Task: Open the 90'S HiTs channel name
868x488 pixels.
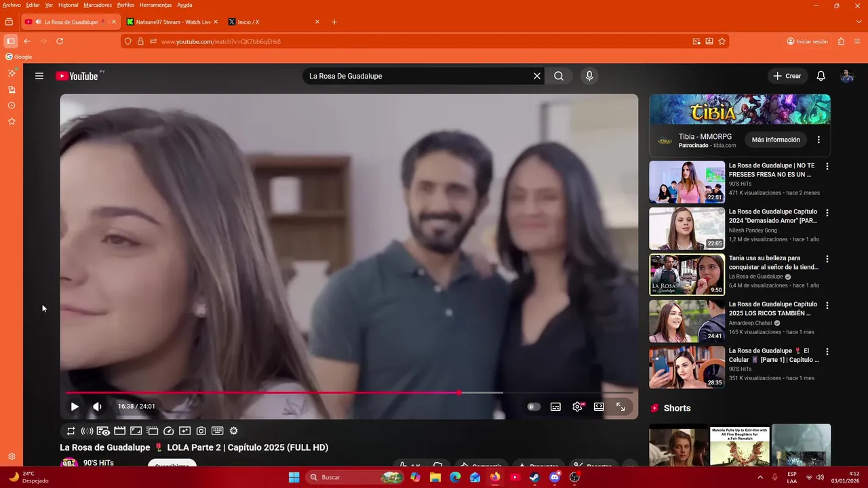Action: 98,463
